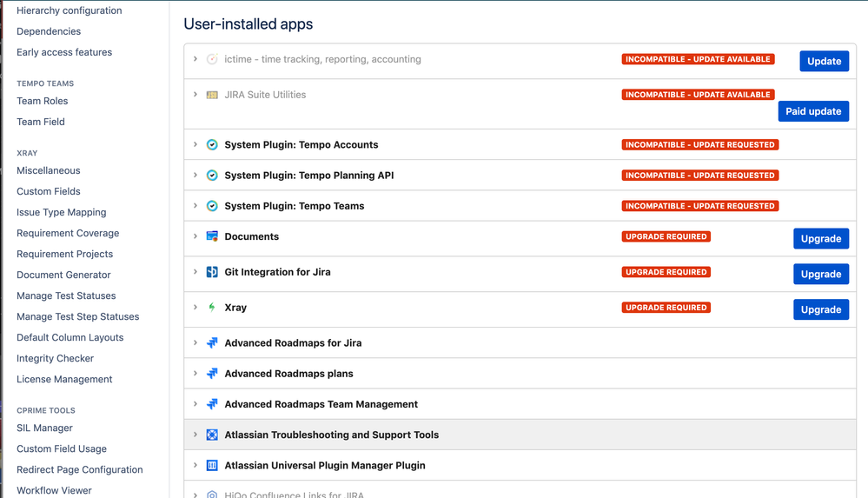
Task: Click the Atlassian Troubleshooting and Support Tools icon
Action: point(212,435)
